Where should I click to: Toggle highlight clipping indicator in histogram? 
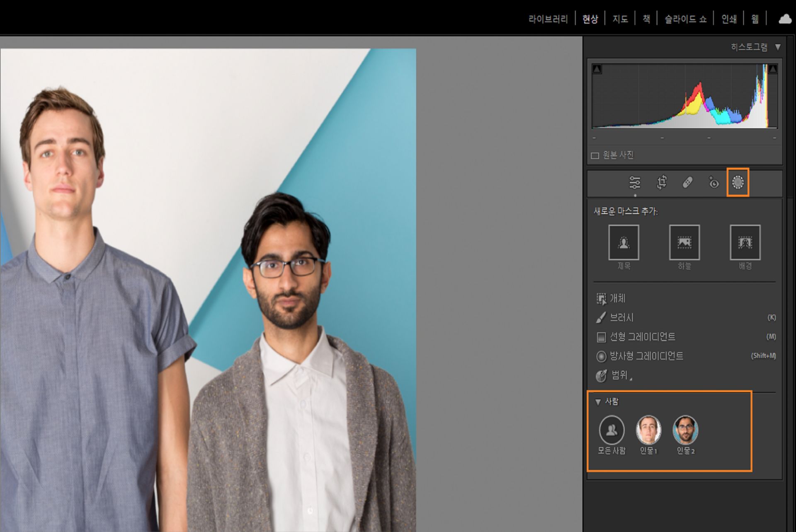tap(772, 69)
